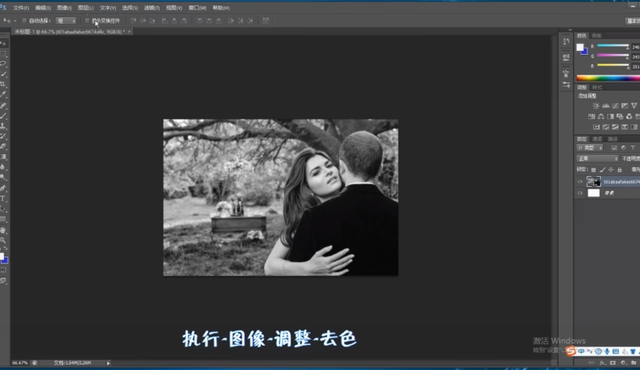The height and width of the screenshot is (370, 640).
Task: Open the 图层 (Layer) menu
Action: point(86,8)
